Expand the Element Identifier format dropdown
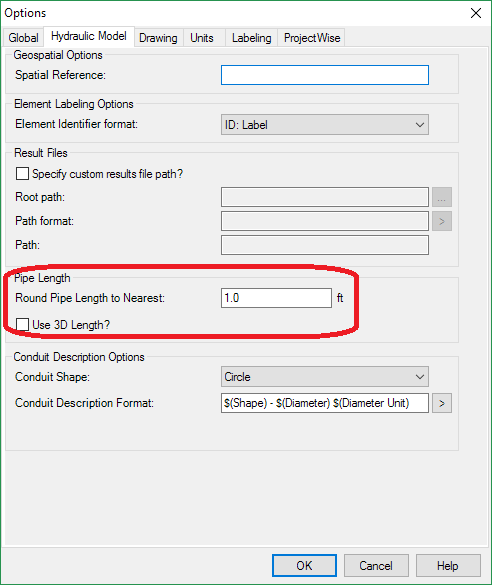Screen dimensions: 492x585 325,125
